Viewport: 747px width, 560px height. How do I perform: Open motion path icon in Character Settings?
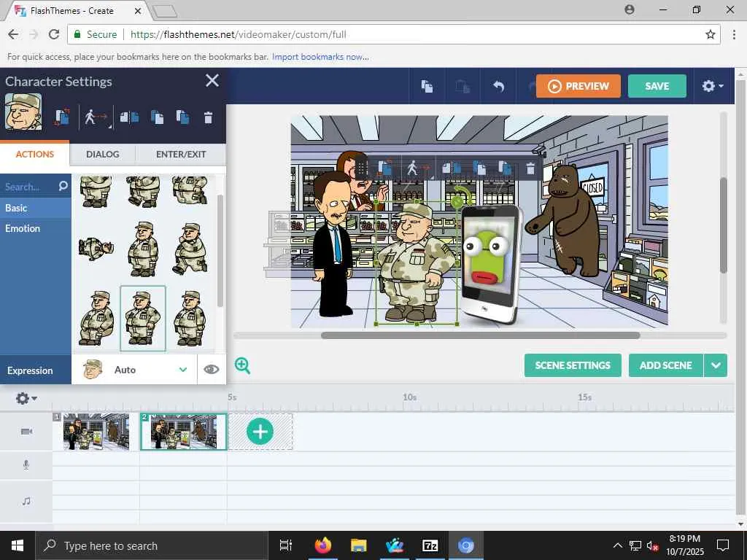tap(96, 117)
